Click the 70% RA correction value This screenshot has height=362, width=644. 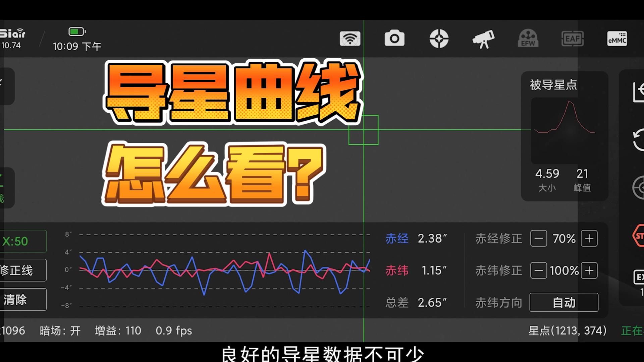[564, 239]
